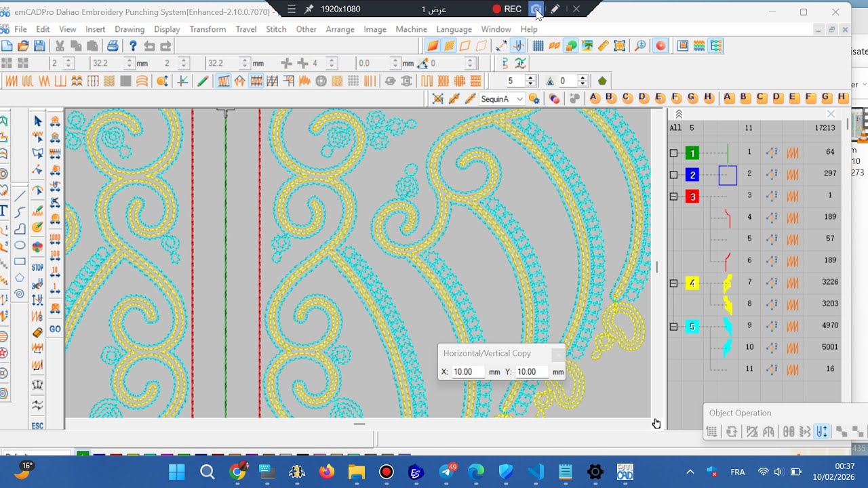Click the yellow color 4 swatch
The height and width of the screenshot is (488, 868).
[x=692, y=283]
